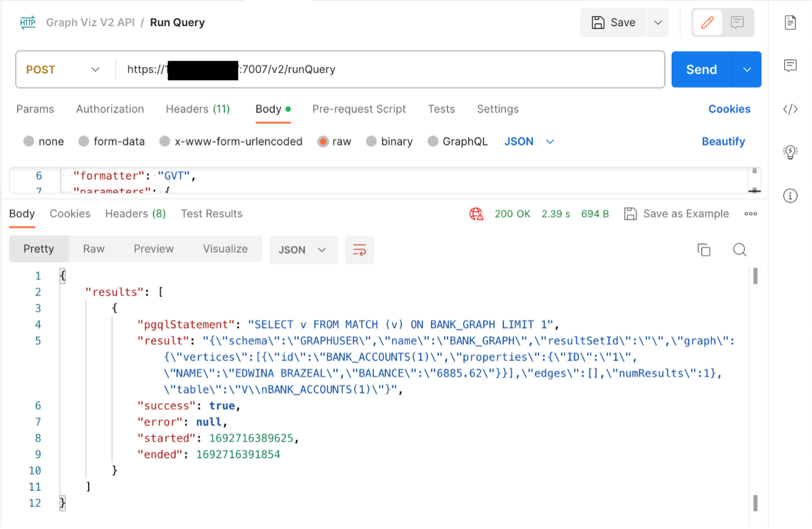Click the request URL input field
The image size is (812, 529).
[x=397, y=69]
